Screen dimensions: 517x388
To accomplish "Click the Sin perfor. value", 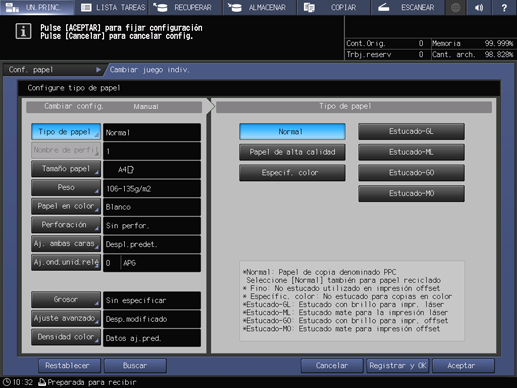I will (152, 226).
